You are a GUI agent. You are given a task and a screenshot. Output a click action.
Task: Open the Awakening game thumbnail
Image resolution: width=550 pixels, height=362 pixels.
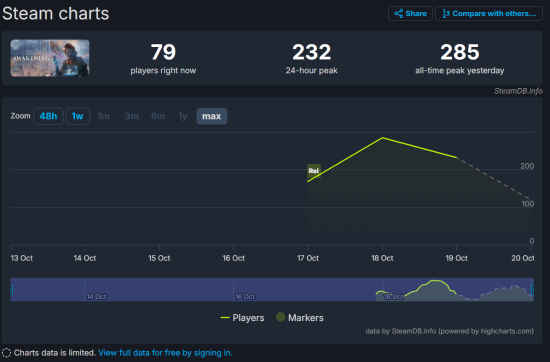tap(50, 58)
